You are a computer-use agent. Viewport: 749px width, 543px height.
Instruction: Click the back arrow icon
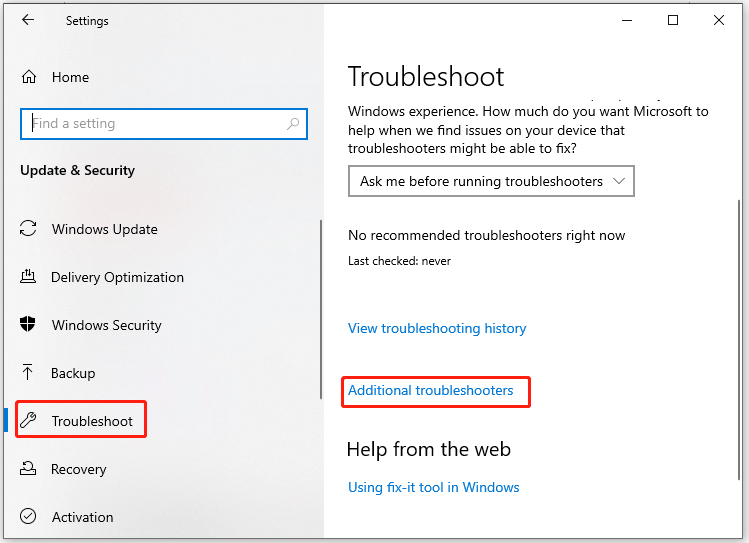pos(28,20)
